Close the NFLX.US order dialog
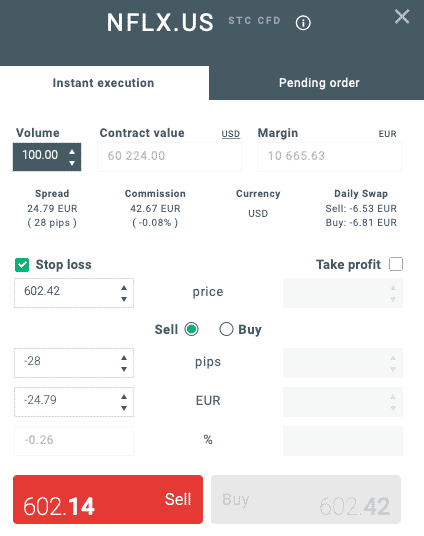The width and height of the screenshot is (424, 536). click(x=402, y=16)
